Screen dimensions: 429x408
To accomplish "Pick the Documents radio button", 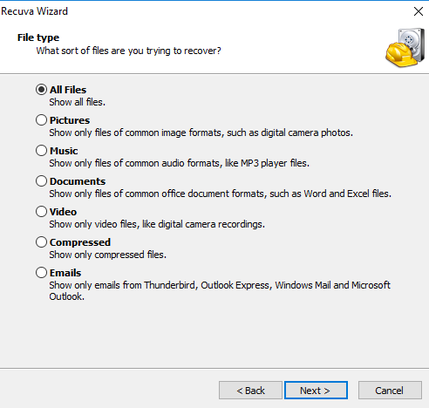I will [x=41, y=181].
